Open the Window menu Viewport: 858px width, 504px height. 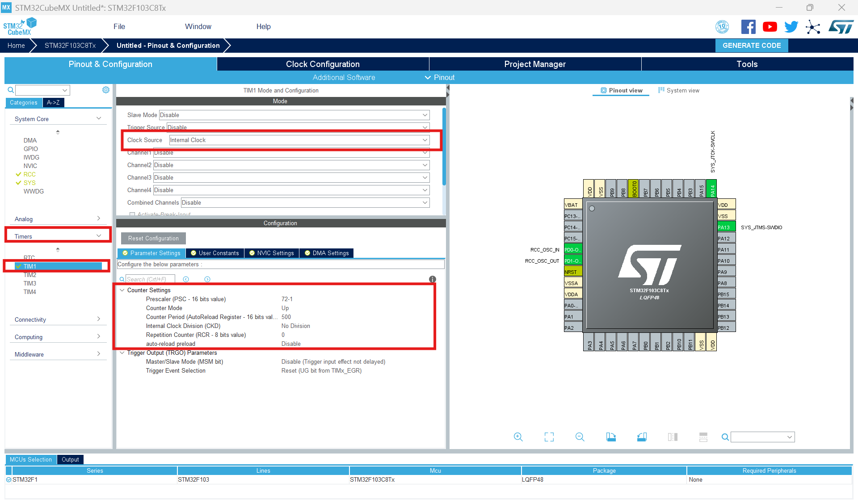click(198, 26)
